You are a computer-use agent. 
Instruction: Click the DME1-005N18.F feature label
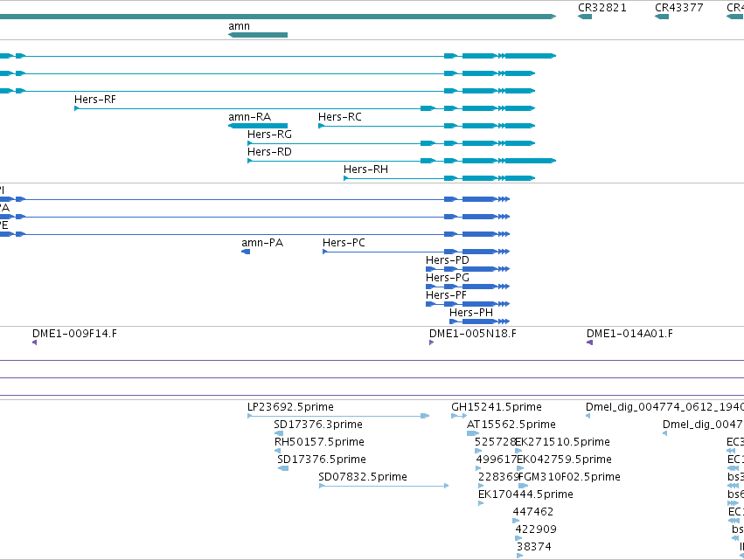(473, 334)
